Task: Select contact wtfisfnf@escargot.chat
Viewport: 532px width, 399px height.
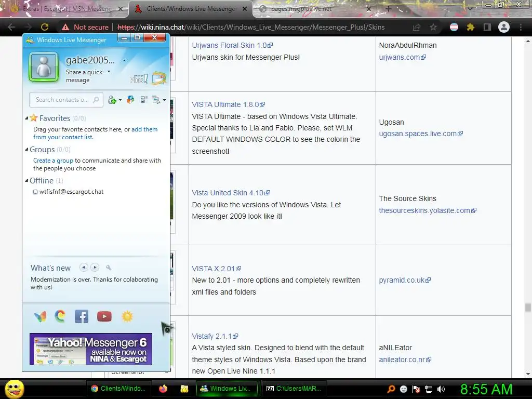Action: click(71, 192)
